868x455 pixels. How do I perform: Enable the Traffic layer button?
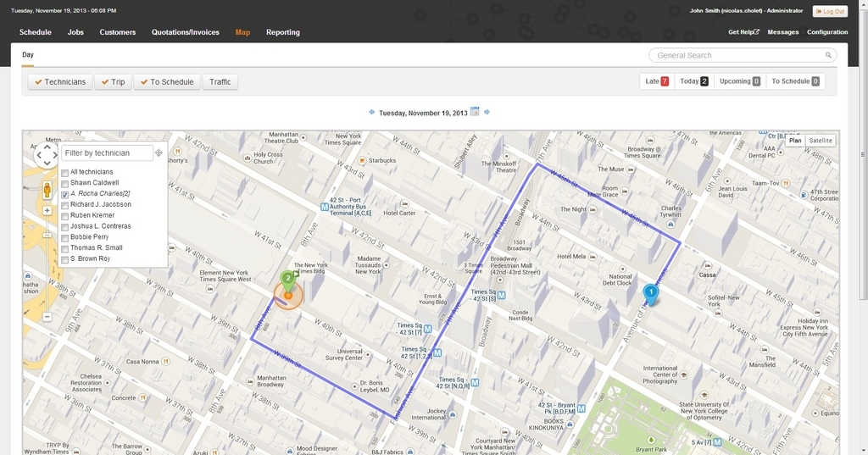[x=220, y=82]
